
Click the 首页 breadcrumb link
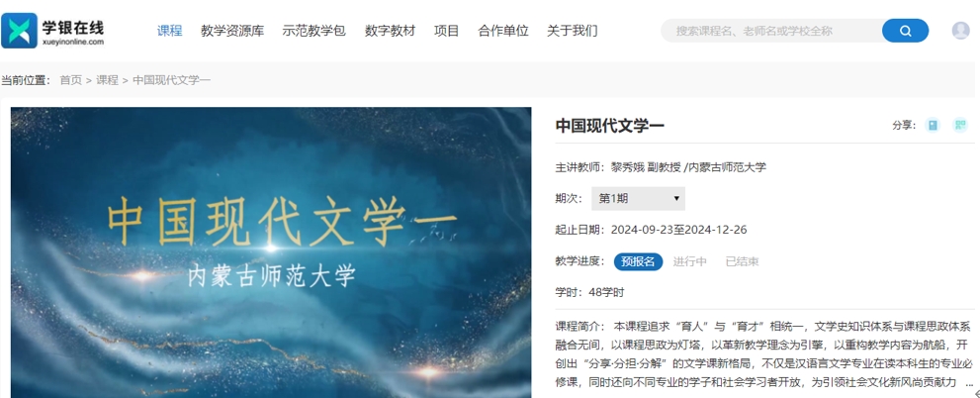(x=70, y=80)
